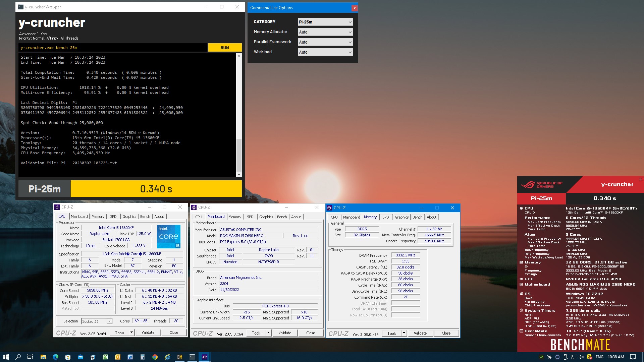The height and width of the screenshot is (362, 644).
Task: Click DRAM Frequency value 3332.2 MHz
Action: (x=406, y=255)
